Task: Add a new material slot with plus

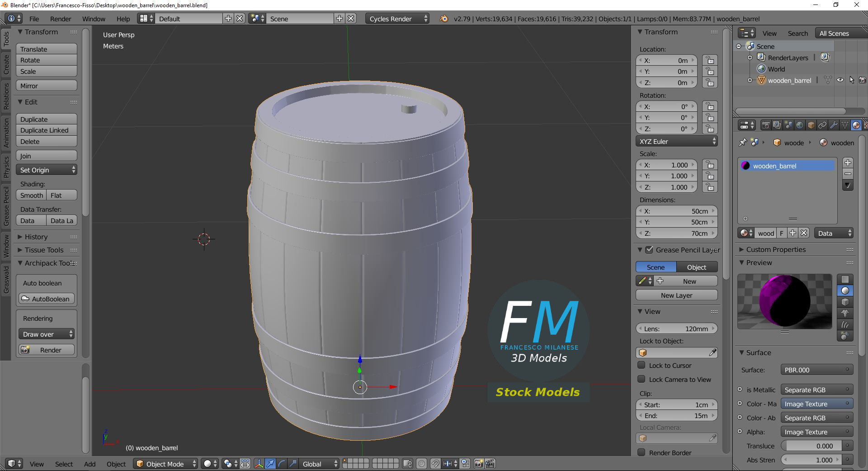Action: 848,163
